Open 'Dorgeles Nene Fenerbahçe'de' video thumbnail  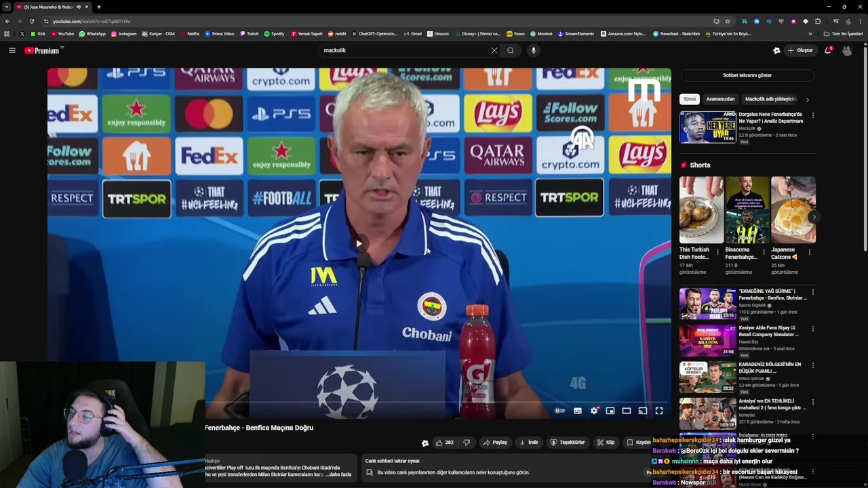coord(707,127)
